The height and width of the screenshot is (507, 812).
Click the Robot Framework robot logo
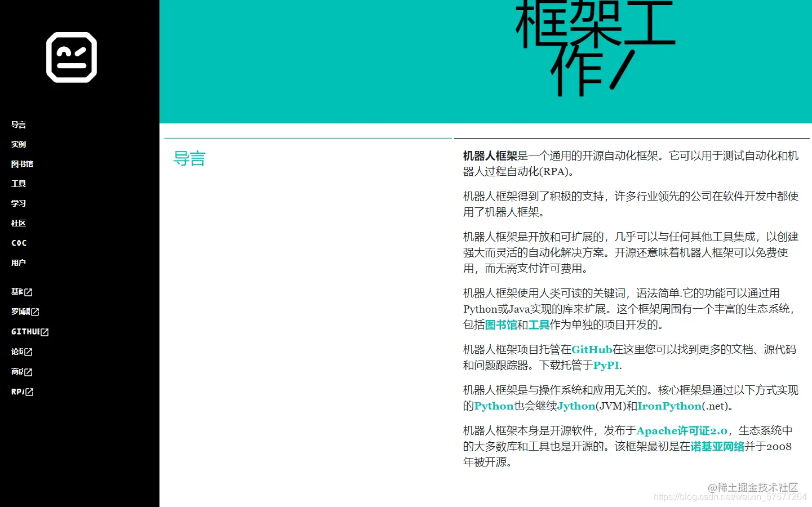(x=71, y=57)
